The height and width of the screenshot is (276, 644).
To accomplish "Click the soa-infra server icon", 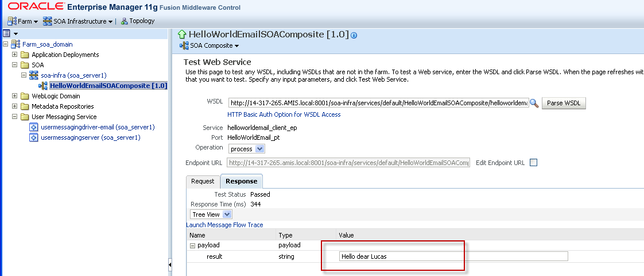I will pos(34,75).
